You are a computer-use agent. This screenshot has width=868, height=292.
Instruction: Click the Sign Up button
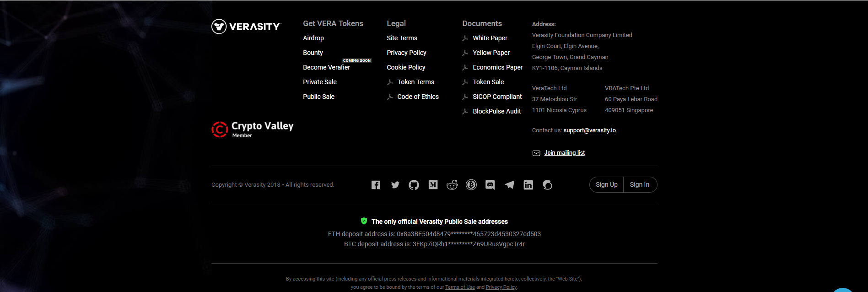pos(607,184)
